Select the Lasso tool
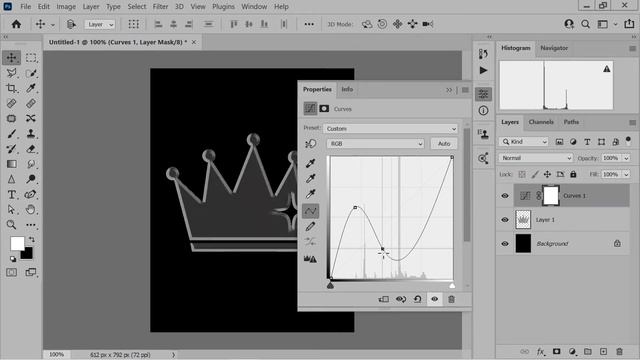This screenshot has width=640, height=360. click(11, 73)
